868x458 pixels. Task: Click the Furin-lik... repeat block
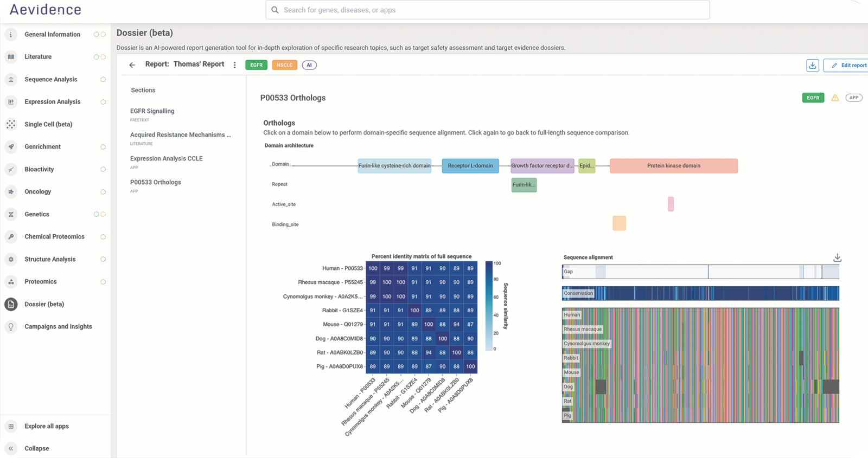524,185
